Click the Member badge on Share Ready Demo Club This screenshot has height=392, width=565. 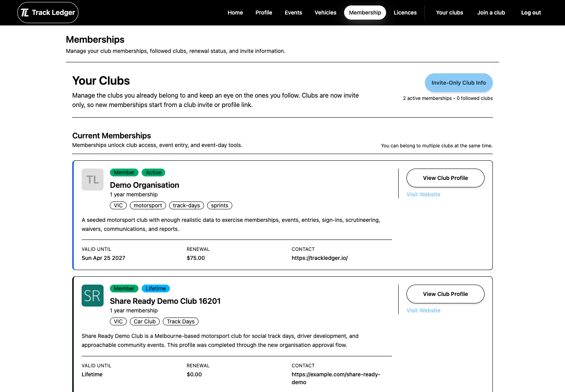coord(124,289)
